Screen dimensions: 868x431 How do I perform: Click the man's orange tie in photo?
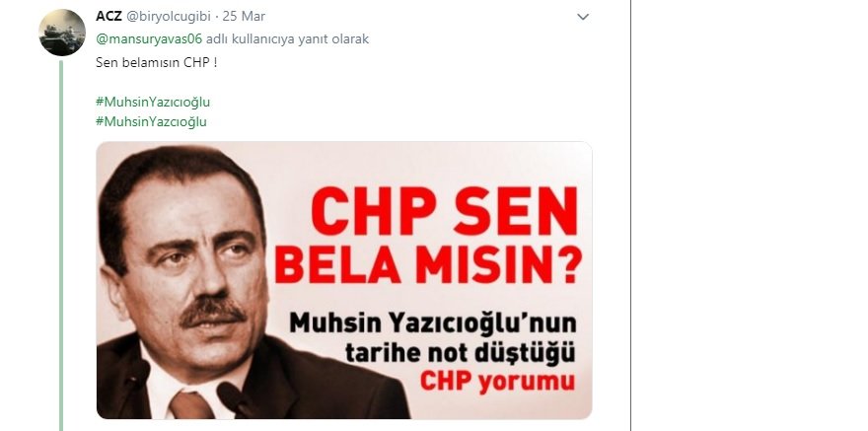(x=190, y=405)
